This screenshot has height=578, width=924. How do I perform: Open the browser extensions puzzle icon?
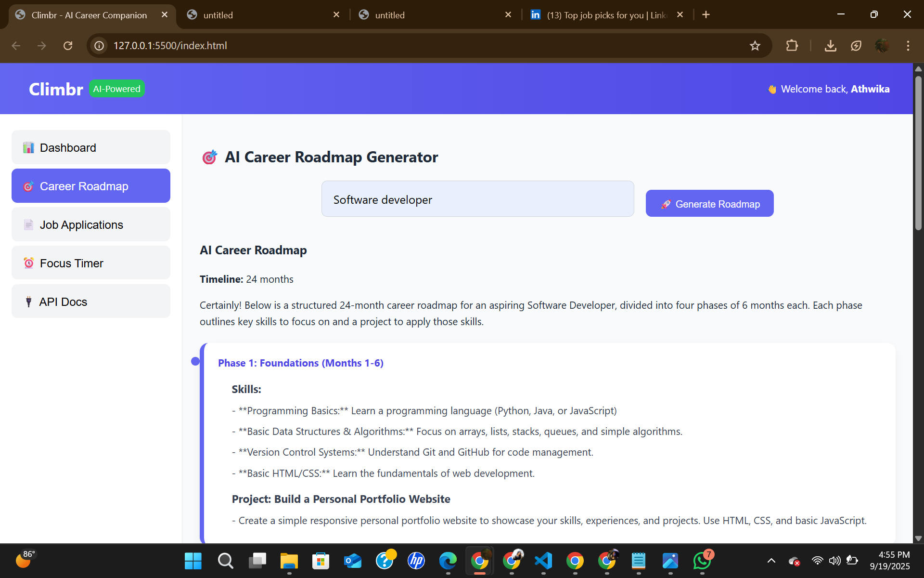(792, 46)
